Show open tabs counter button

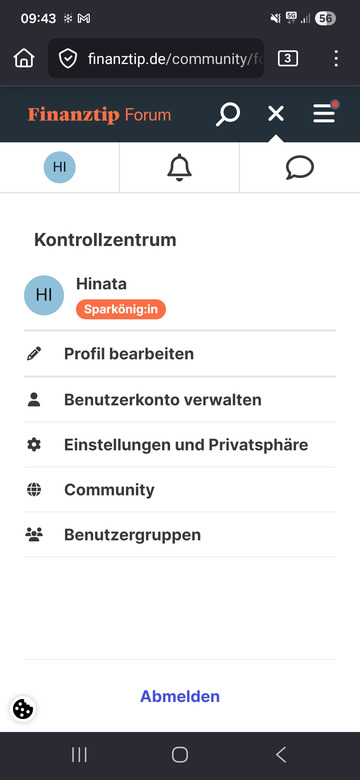point(287,58)
